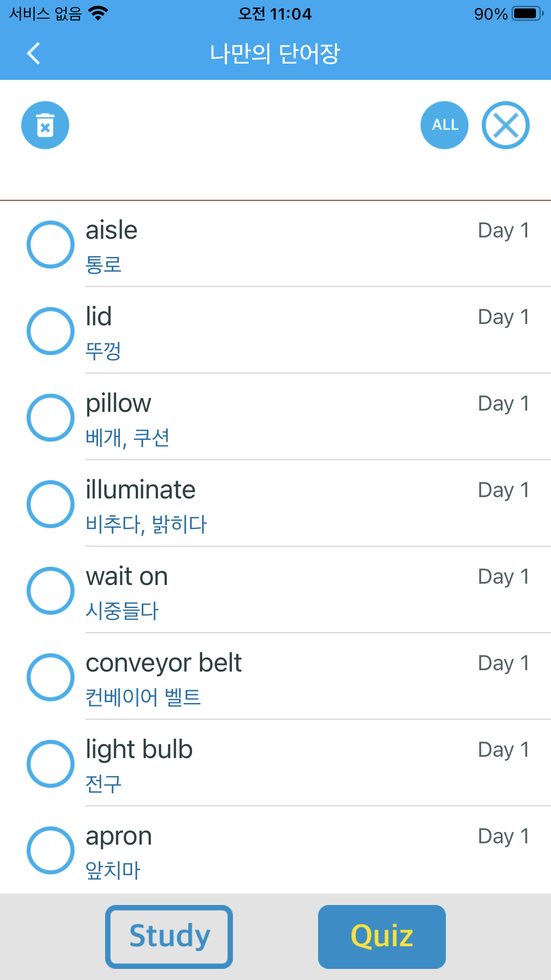Tap the deselect X circle icon
Screen dimensions: 551x980
pos(506,125)
